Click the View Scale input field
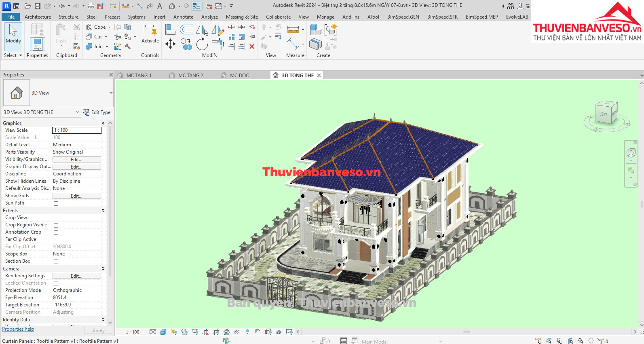The width and height of the screenshot is (644, 344). [x=77, y=130]
